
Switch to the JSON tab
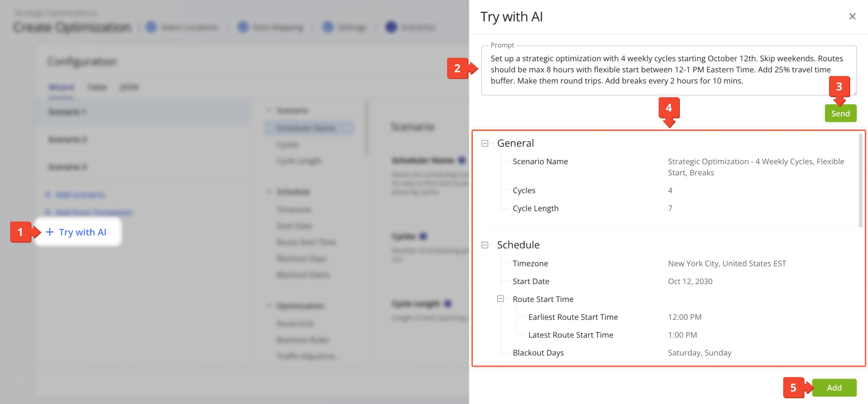(x=129, y=87)
